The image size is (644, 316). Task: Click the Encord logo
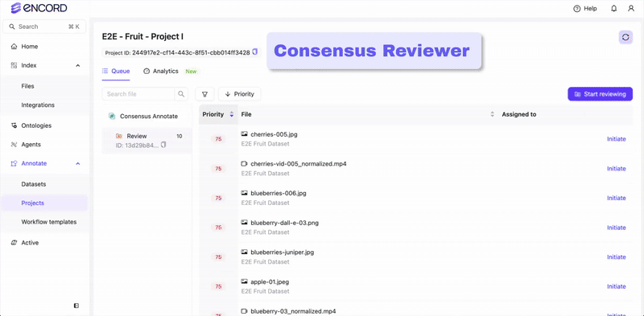click(x=39, y=8)
